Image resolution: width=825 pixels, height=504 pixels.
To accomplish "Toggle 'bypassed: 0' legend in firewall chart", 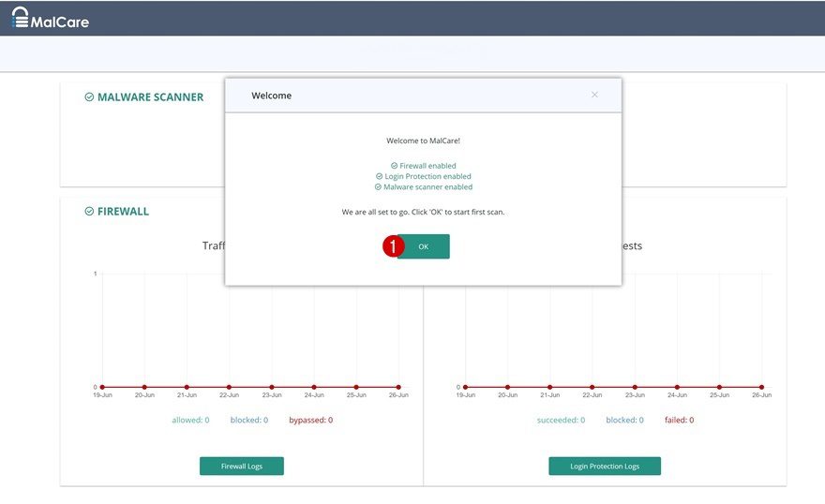I will 310,420.
